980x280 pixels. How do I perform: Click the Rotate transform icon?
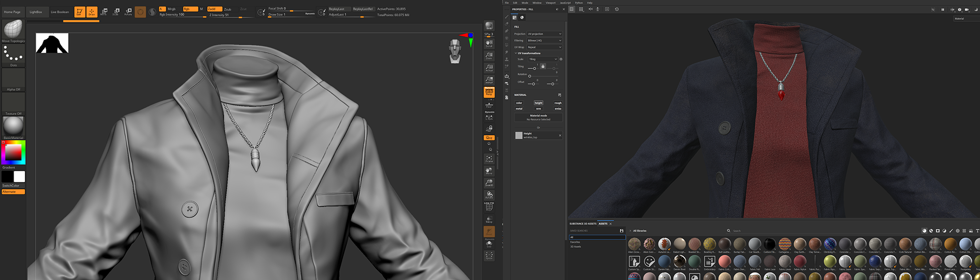(x=128, y=12)
